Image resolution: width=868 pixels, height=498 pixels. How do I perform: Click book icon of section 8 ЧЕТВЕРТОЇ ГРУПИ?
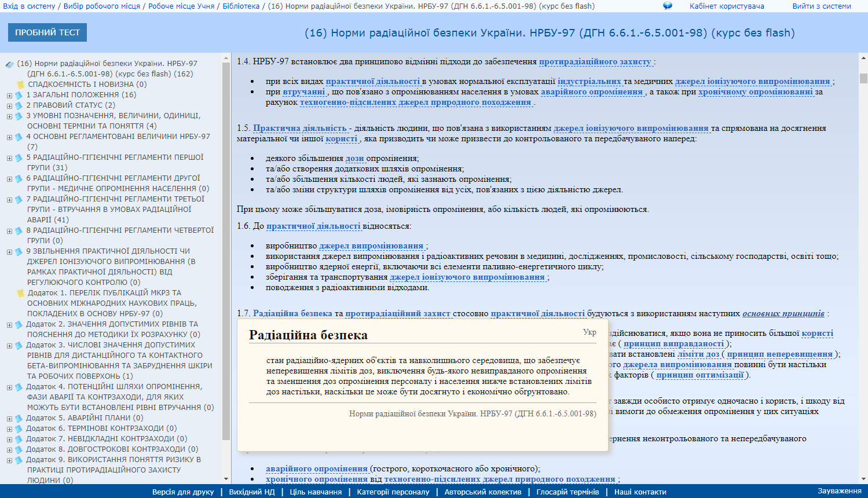pyautogui.click(x=19, y=230)
